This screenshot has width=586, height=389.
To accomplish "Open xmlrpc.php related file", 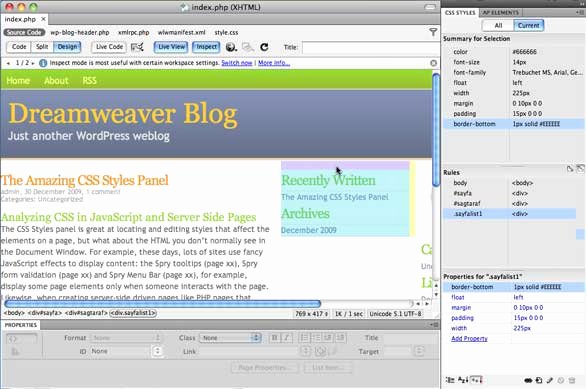I will coord(133,33).
